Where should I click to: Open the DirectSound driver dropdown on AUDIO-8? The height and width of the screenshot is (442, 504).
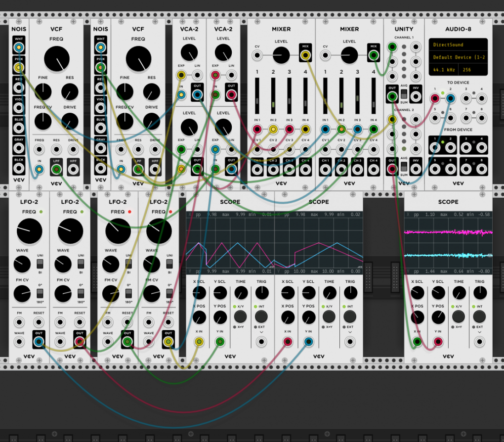tap(459, 44)
